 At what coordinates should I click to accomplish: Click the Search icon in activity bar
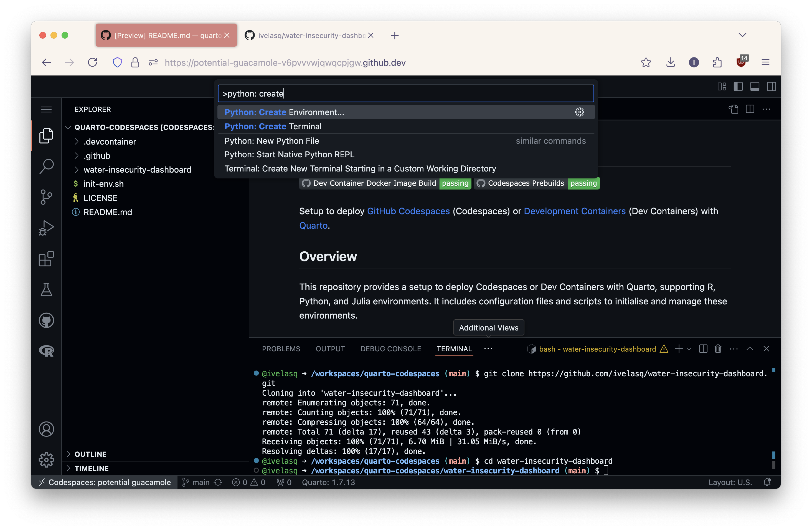tap(46, 166)
